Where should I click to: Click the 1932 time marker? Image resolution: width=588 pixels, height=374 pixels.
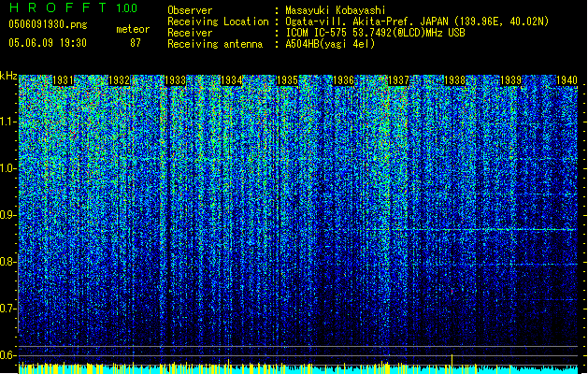click(119, 80)
